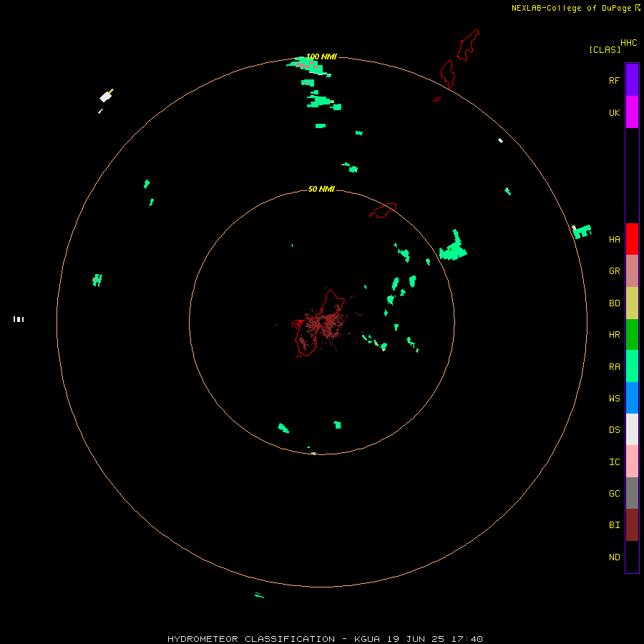Image resolution: width=644 pixels, height=644 pixels.
Task: Click the RF purple legend swatch
Action: point(632,80)
